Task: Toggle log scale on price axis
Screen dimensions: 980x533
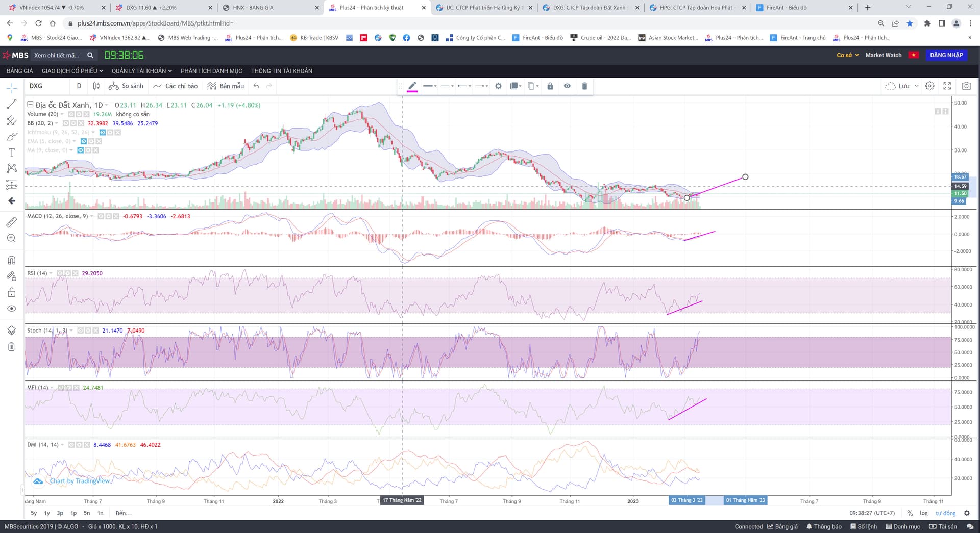Action: click(924, 513)
